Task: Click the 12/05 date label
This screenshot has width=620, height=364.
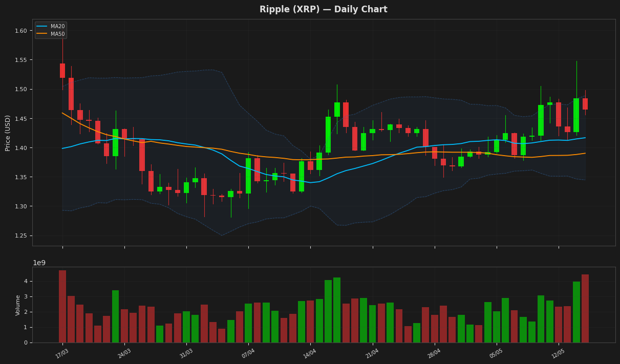Action: point(558,354)
